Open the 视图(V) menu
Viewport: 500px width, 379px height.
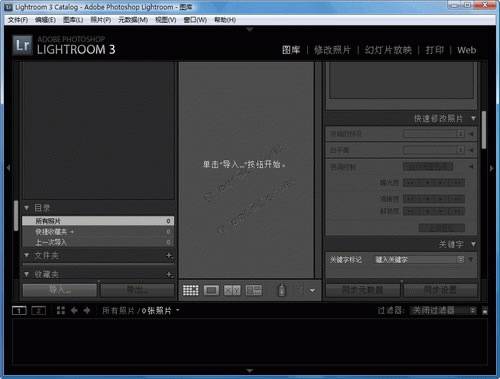[x=166, y=20]
